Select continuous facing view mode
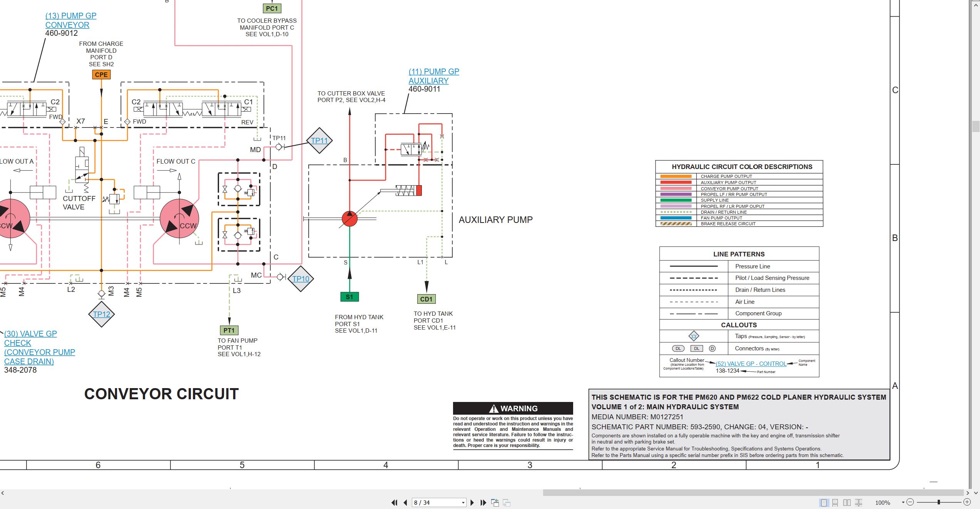 tap(859, 502)
